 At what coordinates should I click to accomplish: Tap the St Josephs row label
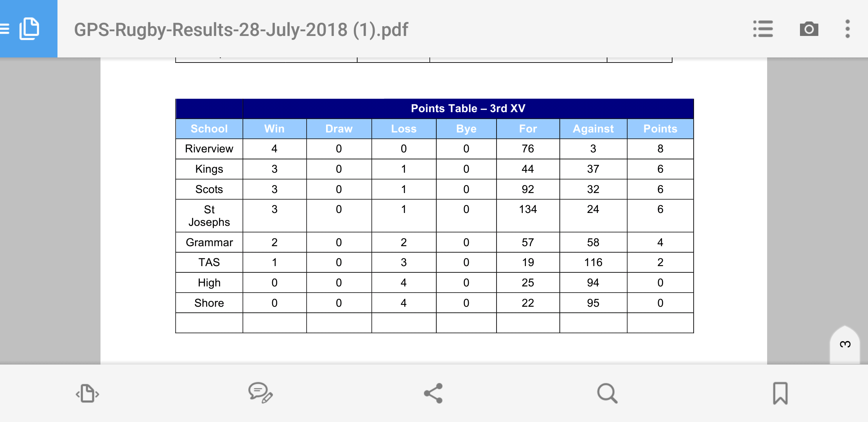[209, 216]
